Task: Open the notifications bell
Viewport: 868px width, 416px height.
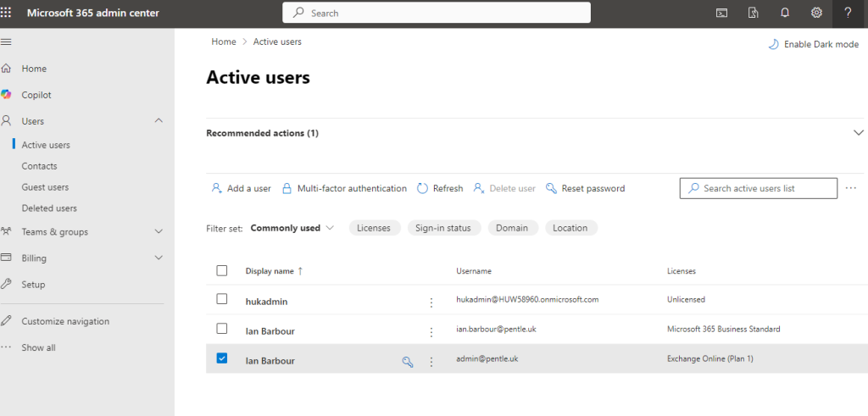Action: tap(784, 14)
